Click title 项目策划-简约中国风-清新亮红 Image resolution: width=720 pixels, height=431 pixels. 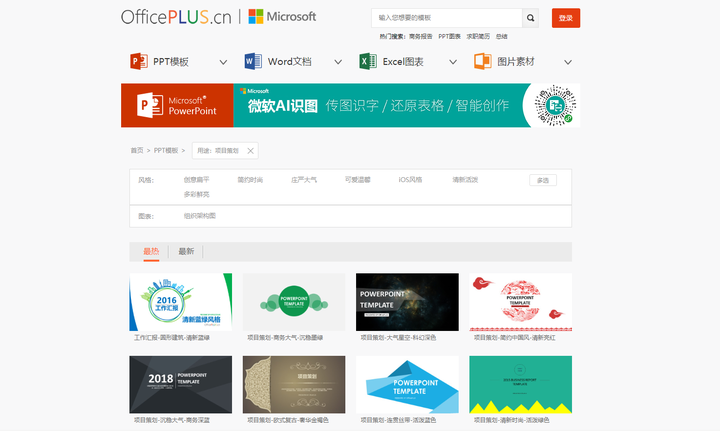(x=515, y=338)
